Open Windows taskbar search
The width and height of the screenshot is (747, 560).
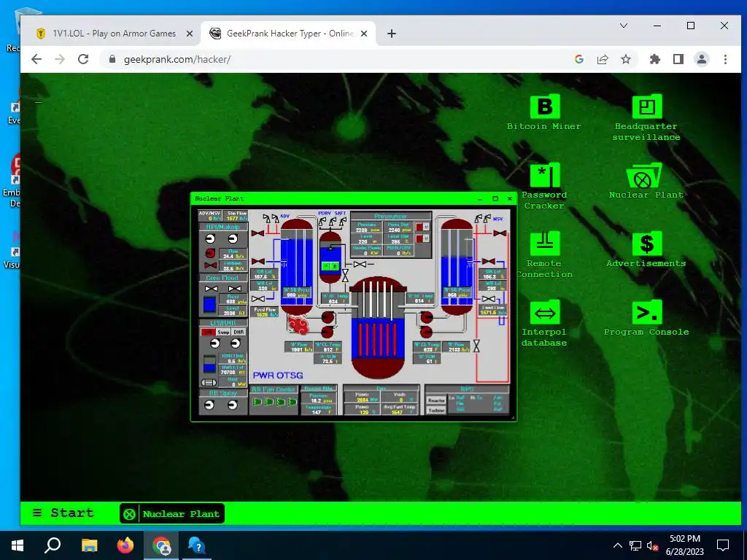[53, 545]
